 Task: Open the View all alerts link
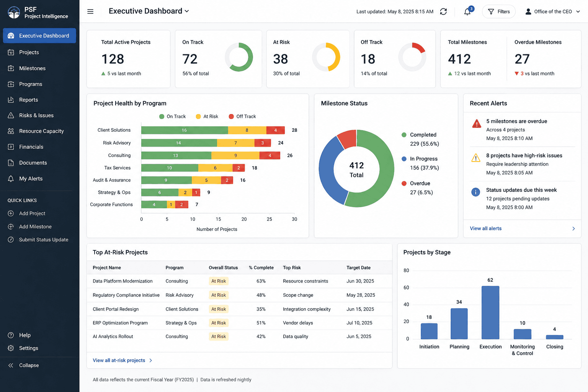point(486,229)
